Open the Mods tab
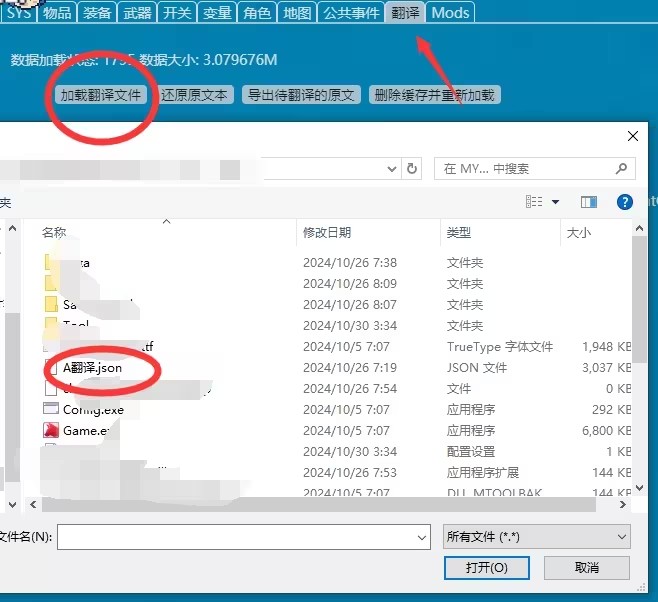This screenshot has height=602, width=658. click(x=450, y=12)
